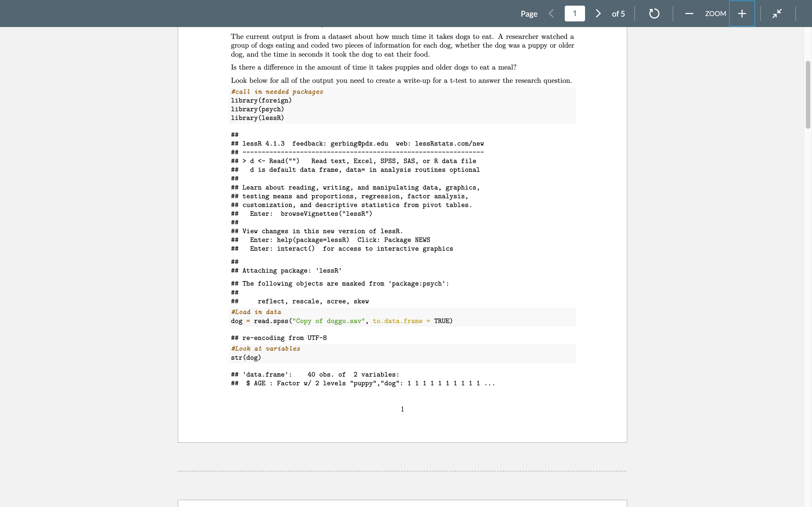812x507 pixels.
Task: Click the '#Load in data' comment
Action: point(256,312)
